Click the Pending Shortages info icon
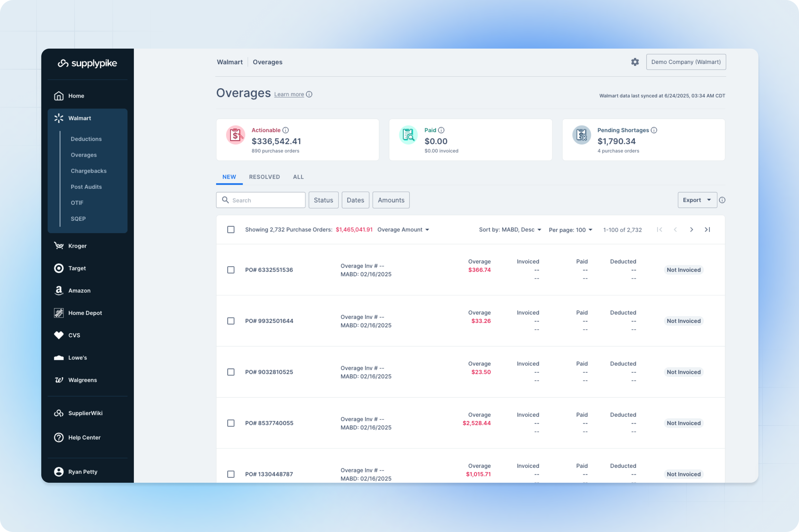Viewport: 799px width, 532px height. 654,130
